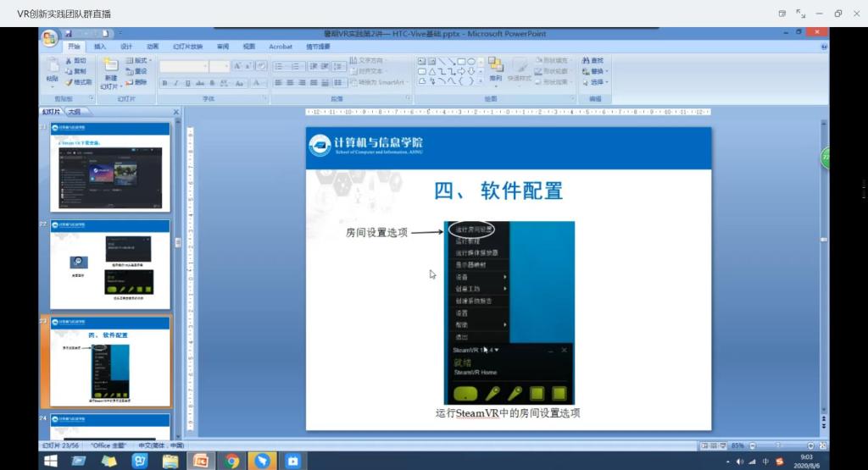The height and width of the screenshot is (470, 868).
Task: Toggle italic formatting with the I button
Action: tap(175, 83)
